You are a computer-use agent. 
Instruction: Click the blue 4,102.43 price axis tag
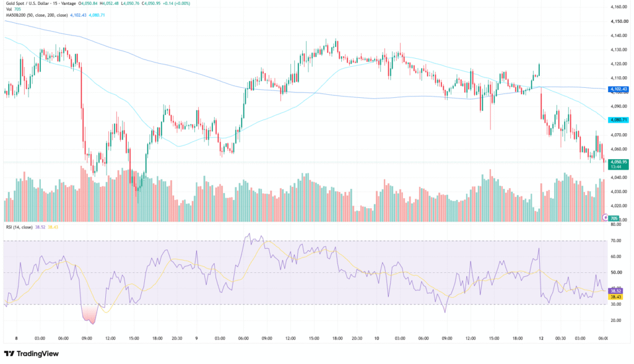point(619,89)
